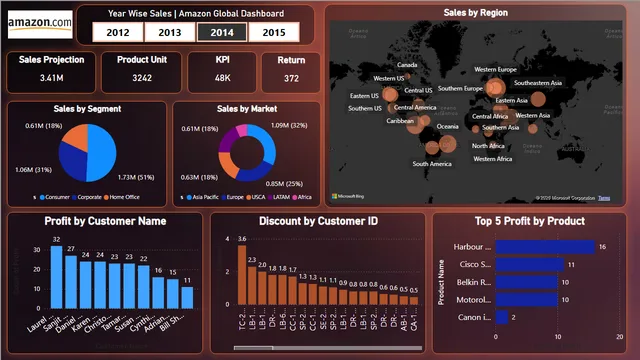Select the highlighted 2014 year button
Image resolution: width=640 pixels, height=360 pixels.
point(222,32)
